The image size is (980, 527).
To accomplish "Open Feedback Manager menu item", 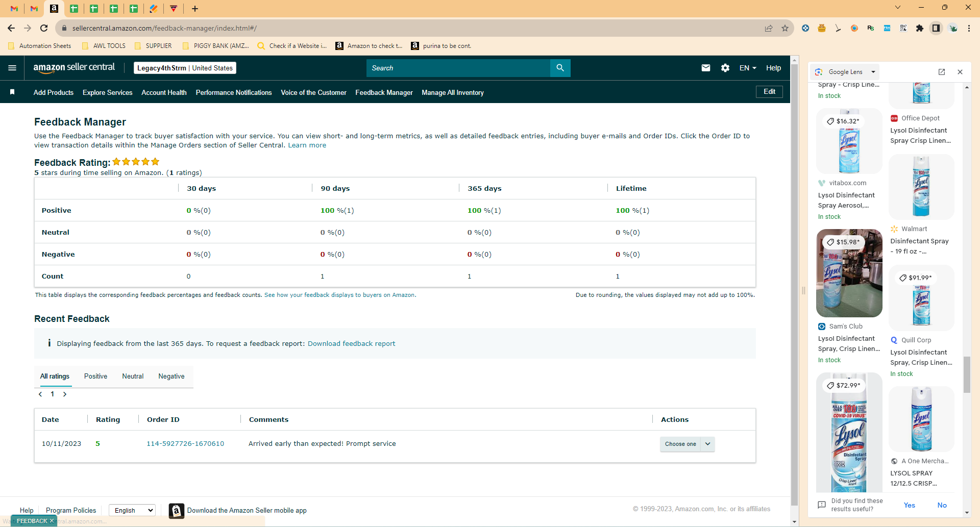I will coord(384,92).
